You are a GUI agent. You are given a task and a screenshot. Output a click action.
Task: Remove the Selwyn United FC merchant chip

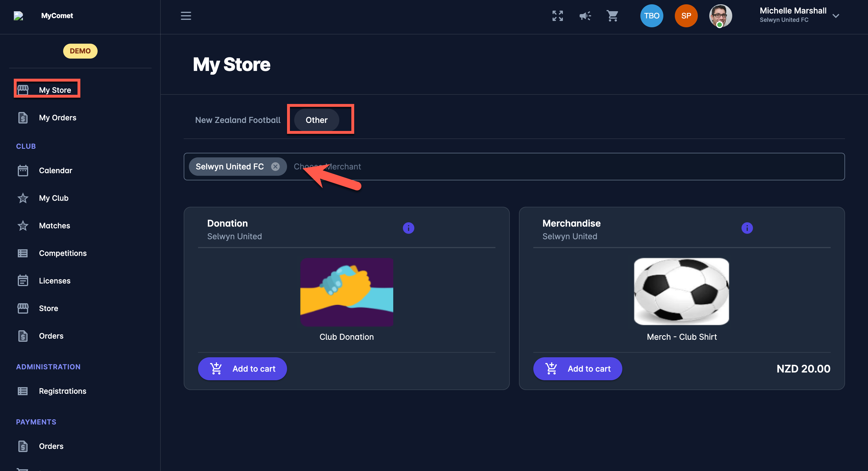[275, 167]
